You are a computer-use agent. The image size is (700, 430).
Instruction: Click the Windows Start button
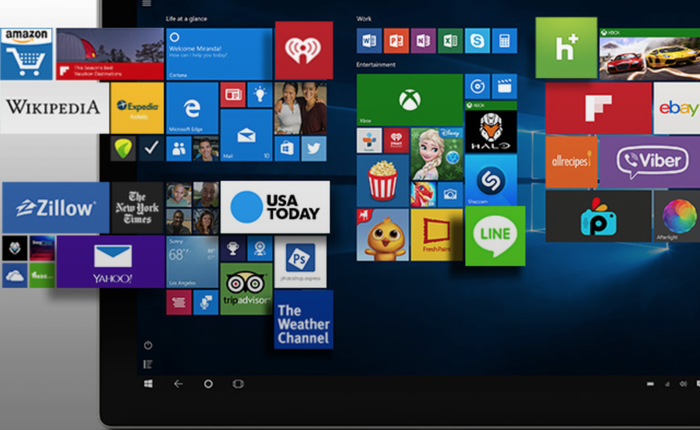pos(148,383)
